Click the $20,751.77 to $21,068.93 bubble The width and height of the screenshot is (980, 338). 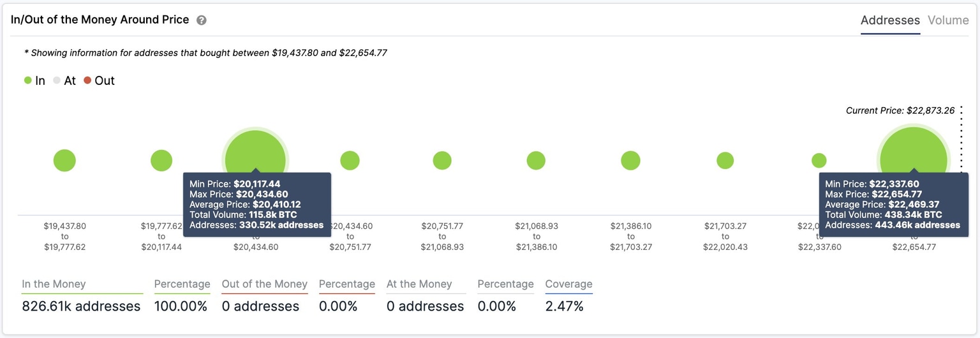[442, 161]
